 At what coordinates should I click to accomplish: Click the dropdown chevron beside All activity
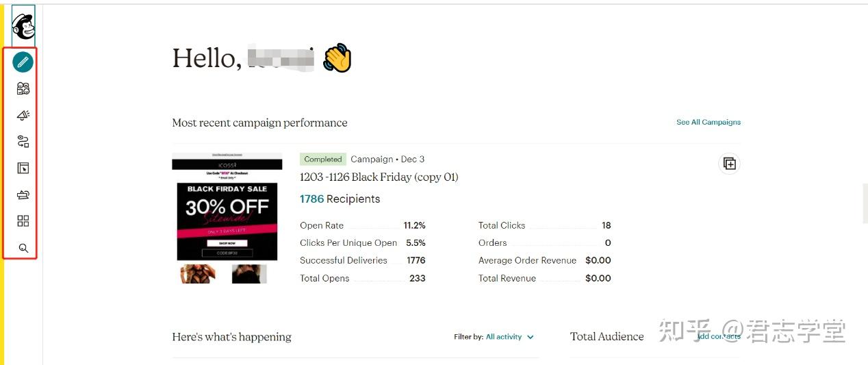pos(531,337)
